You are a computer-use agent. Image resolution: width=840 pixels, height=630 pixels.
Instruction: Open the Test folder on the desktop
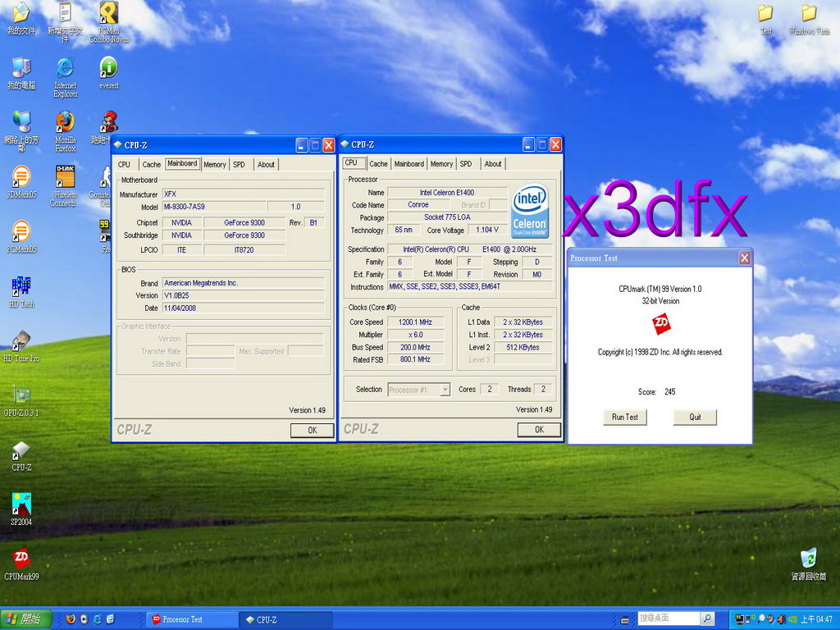766,20
